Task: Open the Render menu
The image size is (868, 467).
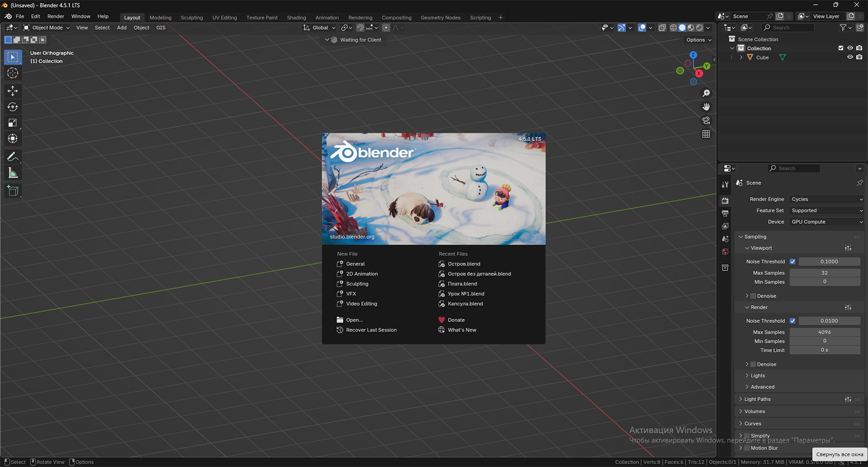Action: click(56, 16)
